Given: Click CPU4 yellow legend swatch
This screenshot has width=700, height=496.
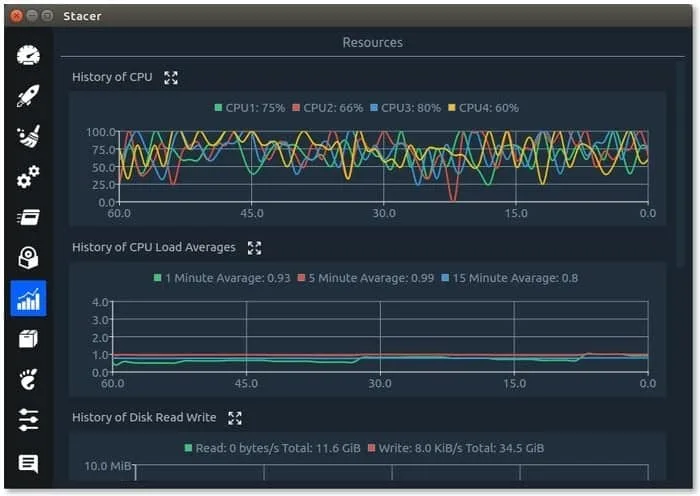Looking at the screenshot, I should (x=452, y=108).
